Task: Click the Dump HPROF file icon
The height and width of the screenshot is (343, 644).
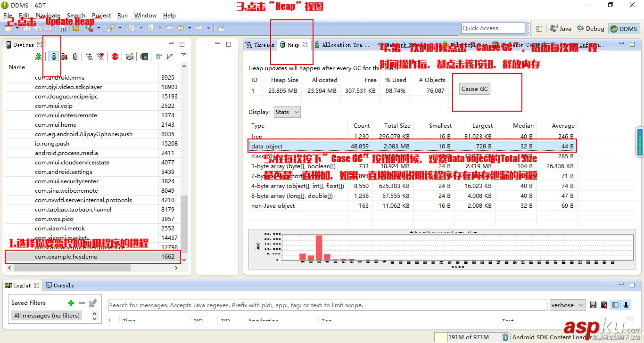Action: click(64, 57)
